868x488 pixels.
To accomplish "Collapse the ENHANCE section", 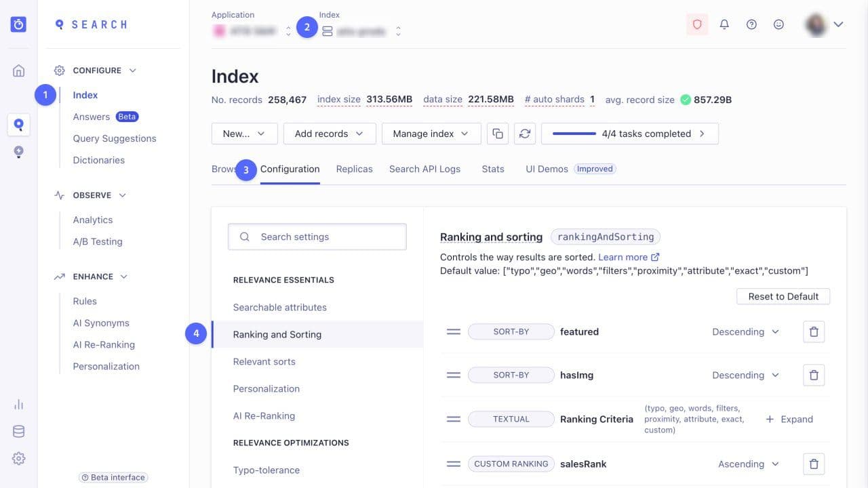I will (92, 277).
